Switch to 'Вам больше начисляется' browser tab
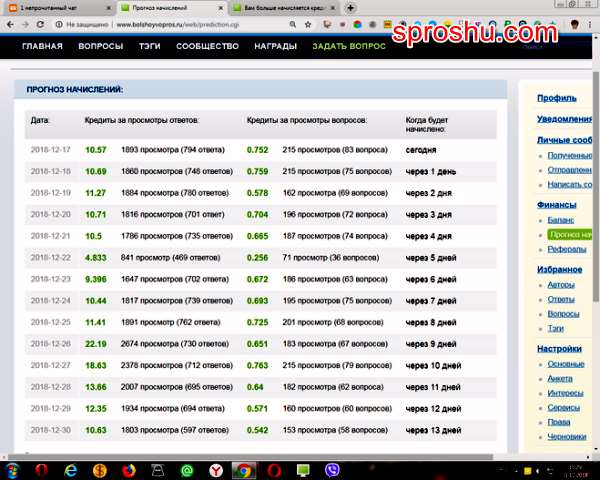600x480 pixels. [x=285, y=7]
